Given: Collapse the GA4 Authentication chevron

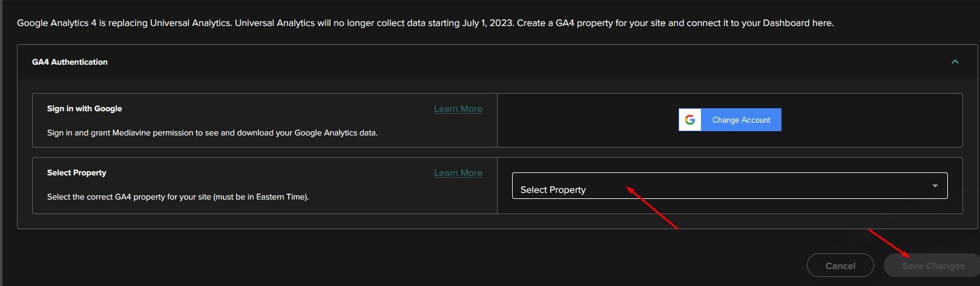Looking at the screenshot, I should click(955, 62).
